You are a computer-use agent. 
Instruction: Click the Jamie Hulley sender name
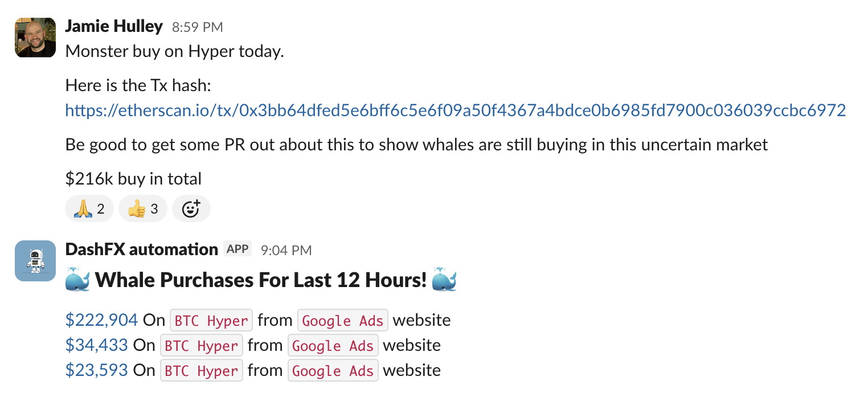pyautogui.click(x=114, y=26)
